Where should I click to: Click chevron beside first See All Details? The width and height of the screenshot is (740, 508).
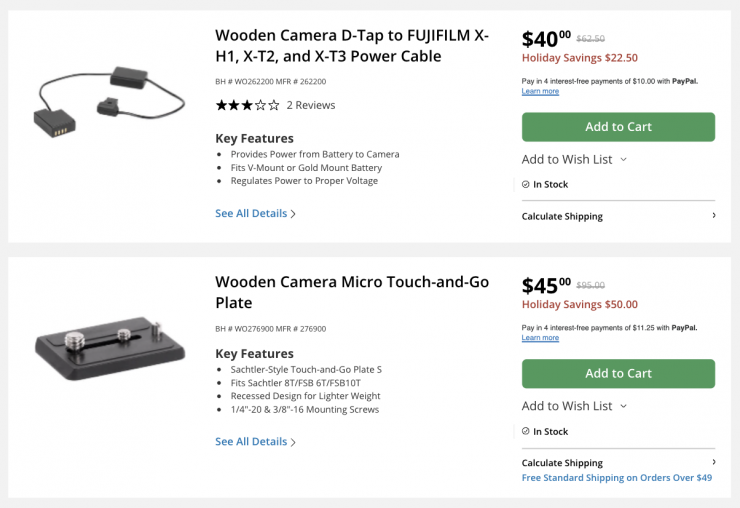coord(293,214)
